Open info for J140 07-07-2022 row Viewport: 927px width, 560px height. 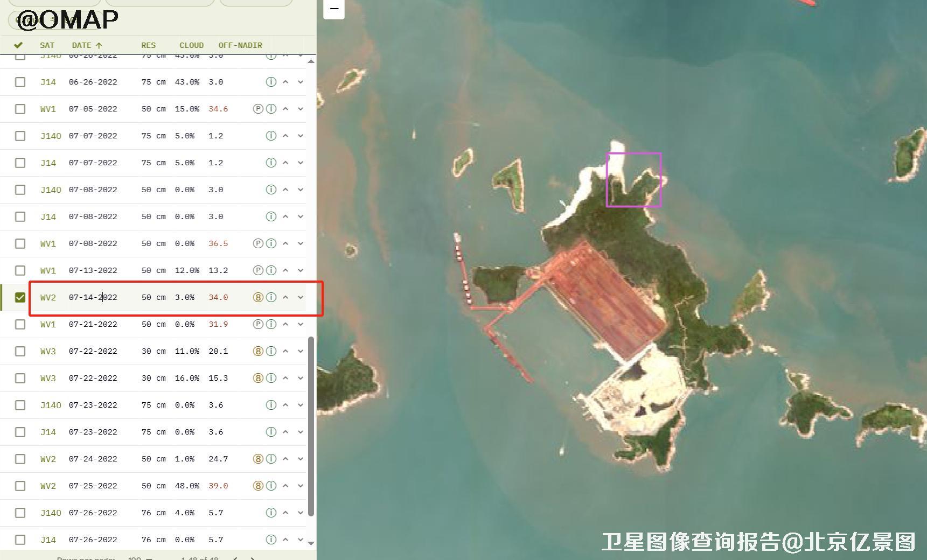271,136
